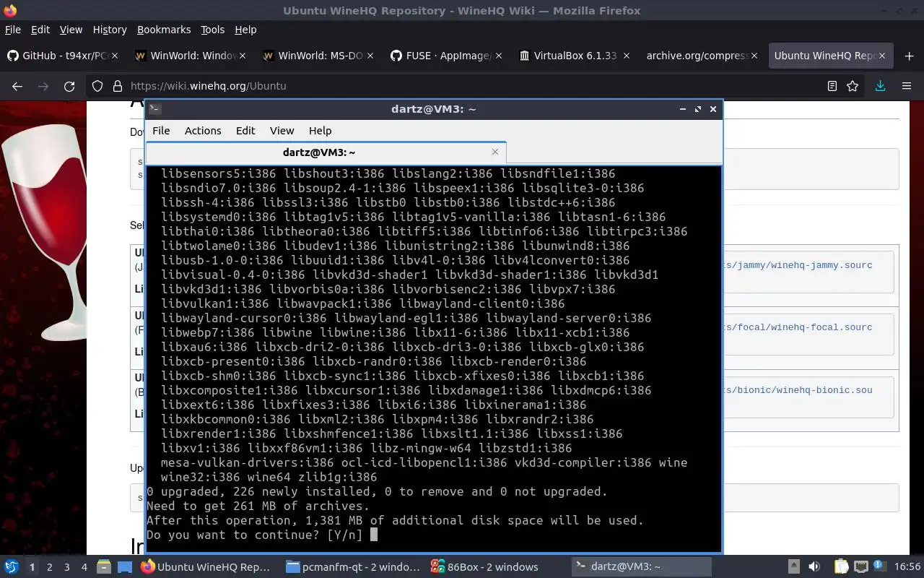Screen dimensions: 924x578
Task: Switch to the WinWorld MS-DOS tab
Action: [x=319, y=56]
